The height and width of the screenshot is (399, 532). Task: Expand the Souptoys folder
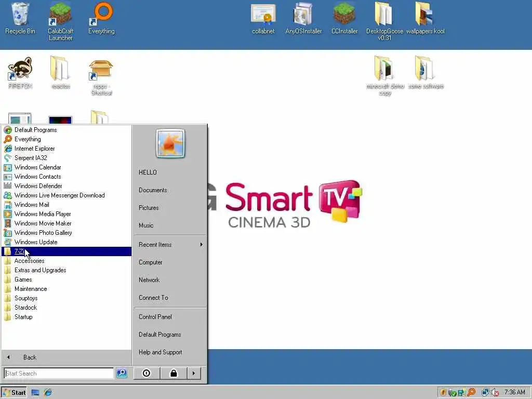click(66, 298)
